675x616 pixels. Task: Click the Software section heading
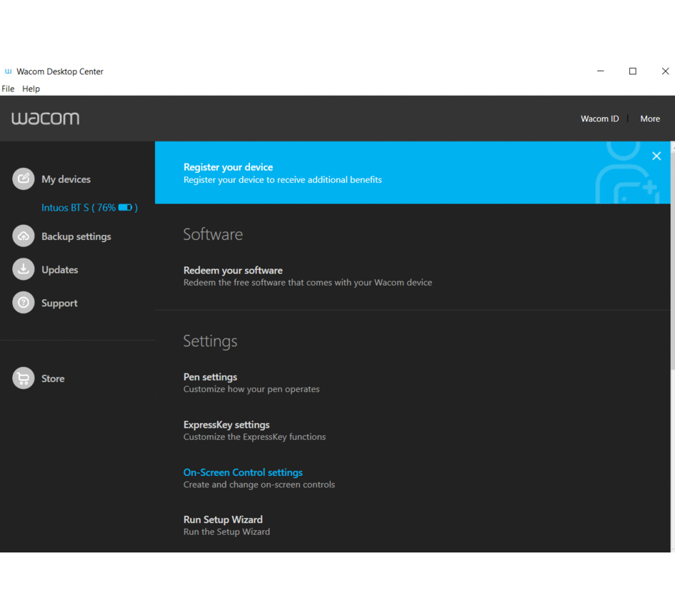(x=213, y=234)
